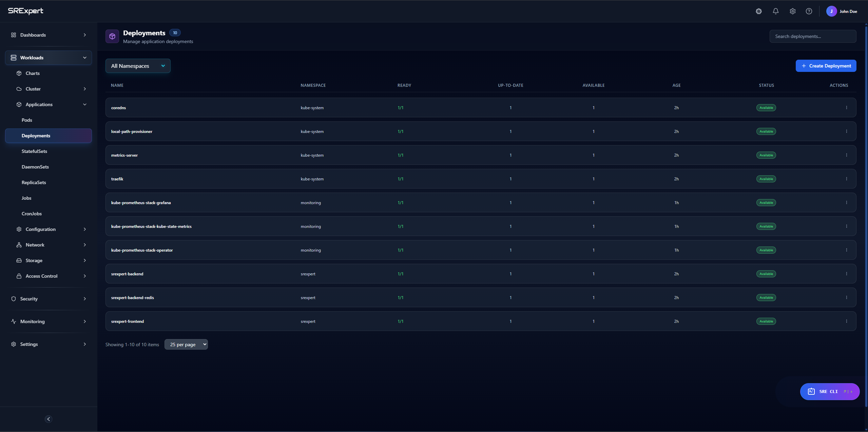Click the John Doe avatar swatch
Viewport: 868px width, 432px height.
click(x=831, y=11)
